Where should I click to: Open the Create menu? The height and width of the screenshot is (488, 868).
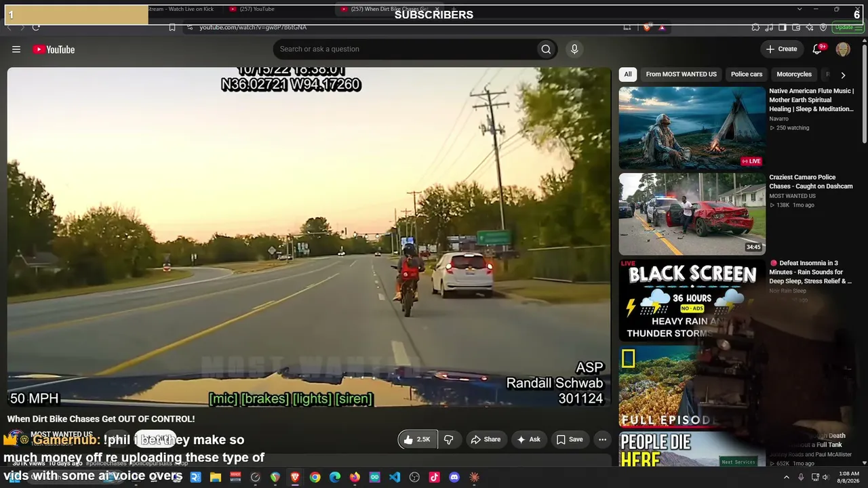coord(781,49)
